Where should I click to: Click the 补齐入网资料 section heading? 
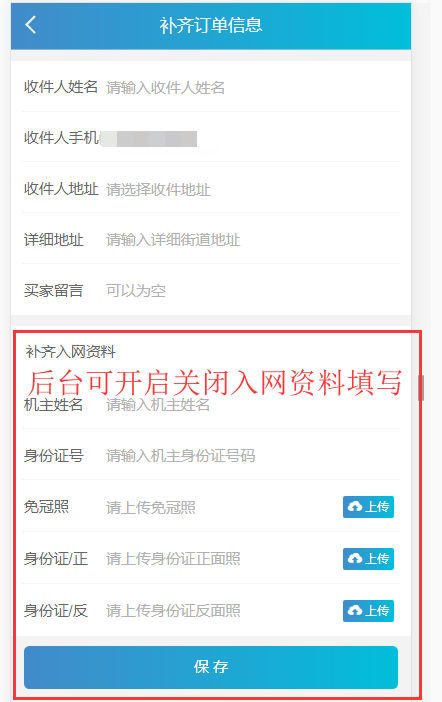point(70,352)
